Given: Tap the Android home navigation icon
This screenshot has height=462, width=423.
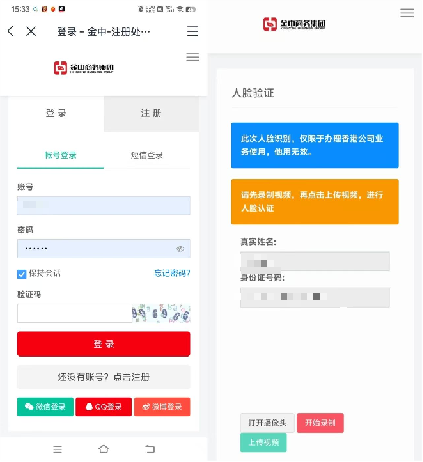Looking at the screenshot, I should click(x=104, y=449).
